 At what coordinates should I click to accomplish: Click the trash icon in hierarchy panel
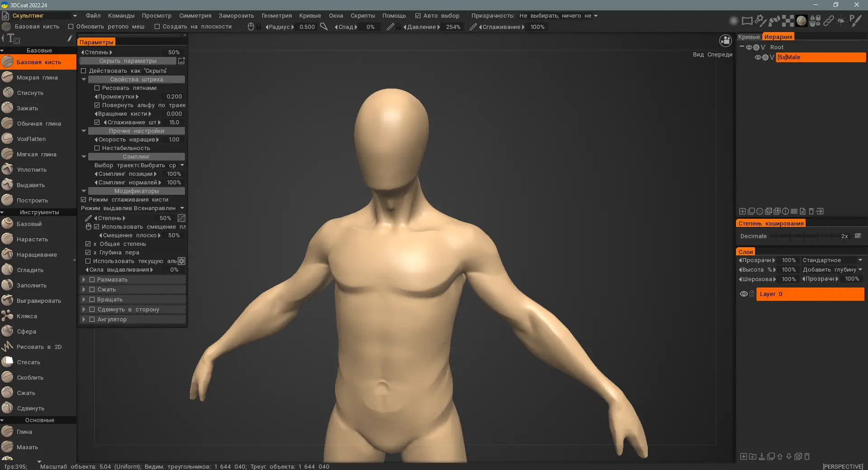[811, 211]
